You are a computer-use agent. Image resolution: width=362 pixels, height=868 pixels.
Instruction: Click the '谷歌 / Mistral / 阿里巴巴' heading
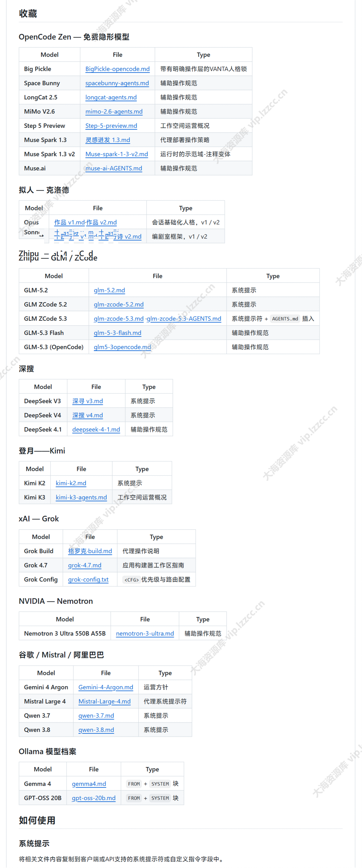pos(61,655)
